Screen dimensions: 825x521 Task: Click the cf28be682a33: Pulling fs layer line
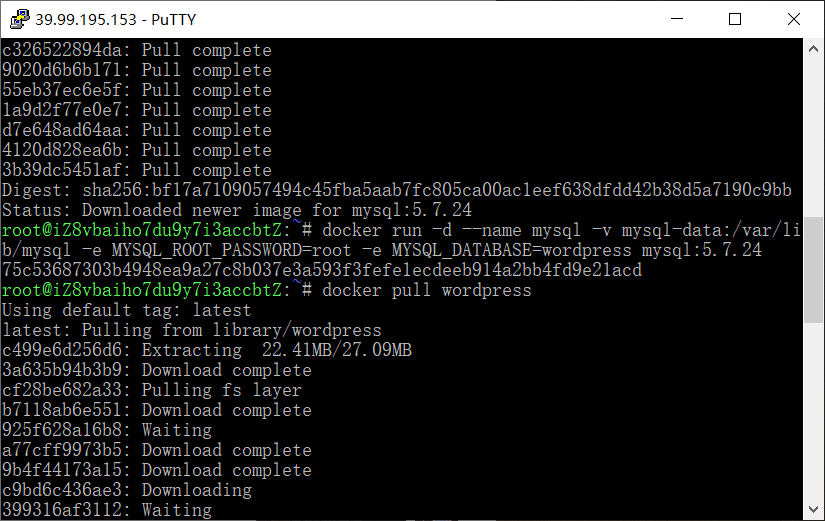pos(152,390)
